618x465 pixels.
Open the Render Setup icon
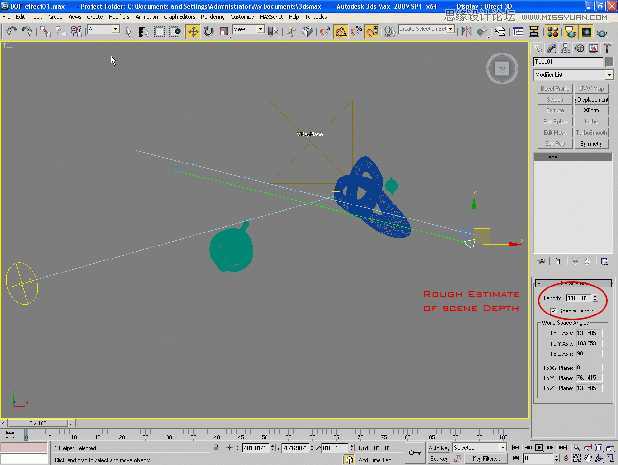pos(570,32)
